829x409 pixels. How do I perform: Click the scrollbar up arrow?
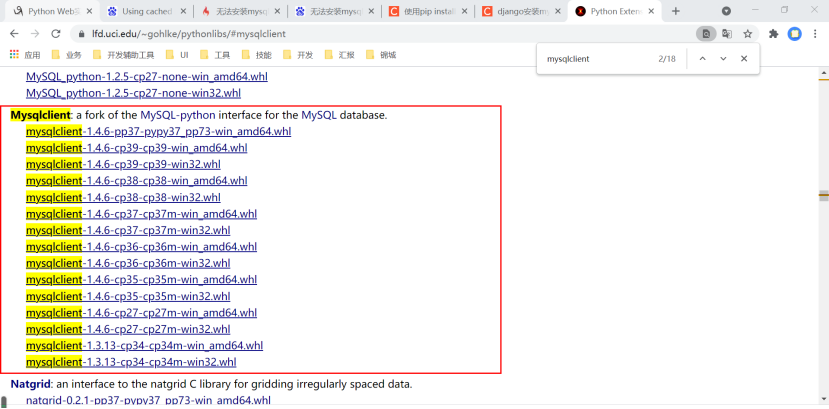(x=824, y=72)
